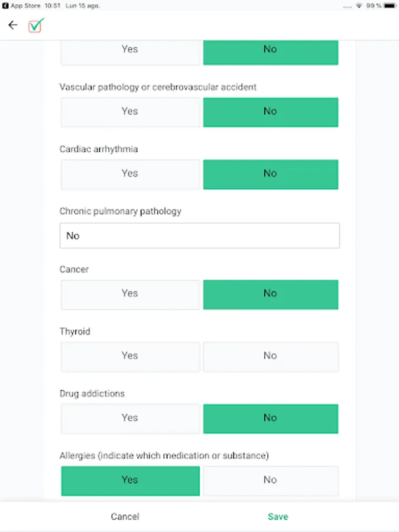Select Yes for Allergies
Screen dimensions: 399x532
pos(130,481)
